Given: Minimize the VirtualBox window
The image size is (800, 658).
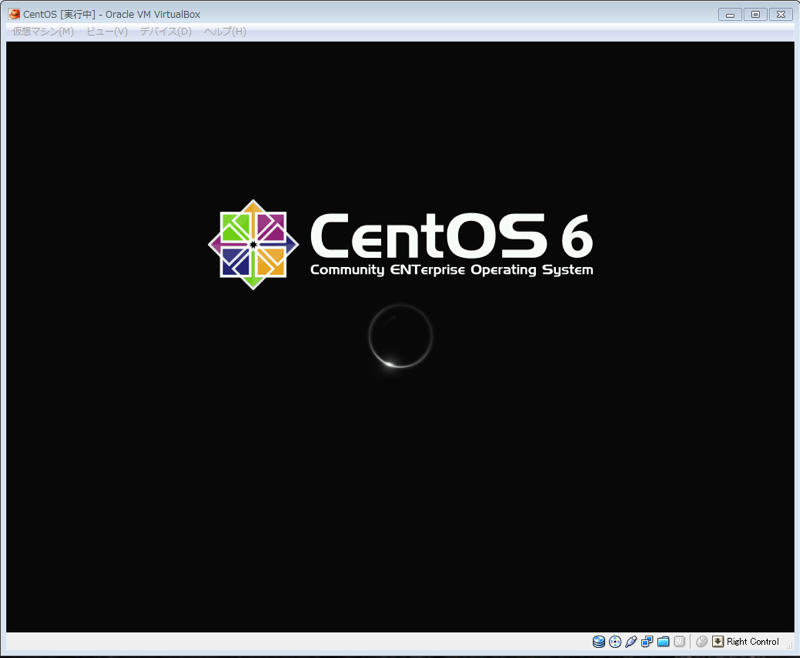Looking at the screenshot, I should pyautogui.click(x=730, y=15).
